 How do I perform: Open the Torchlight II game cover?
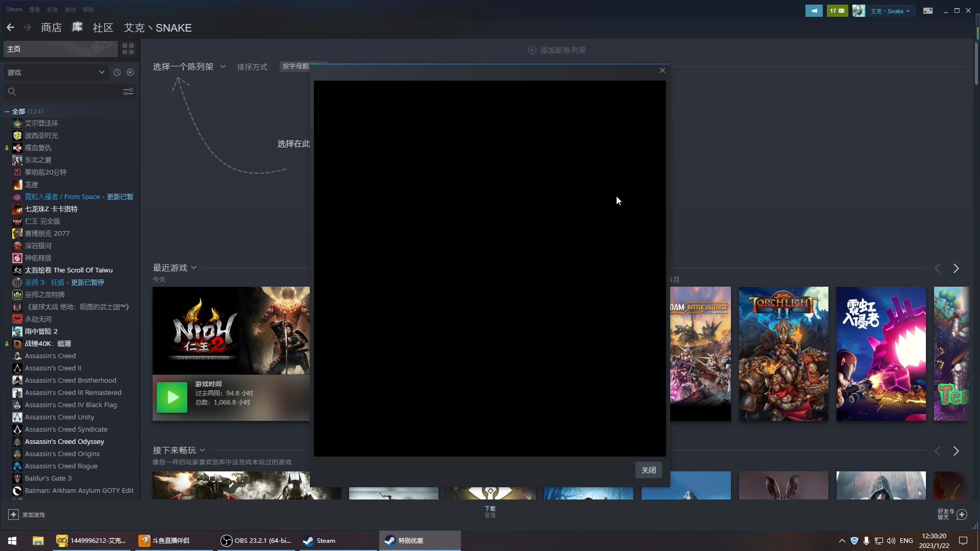783,354
